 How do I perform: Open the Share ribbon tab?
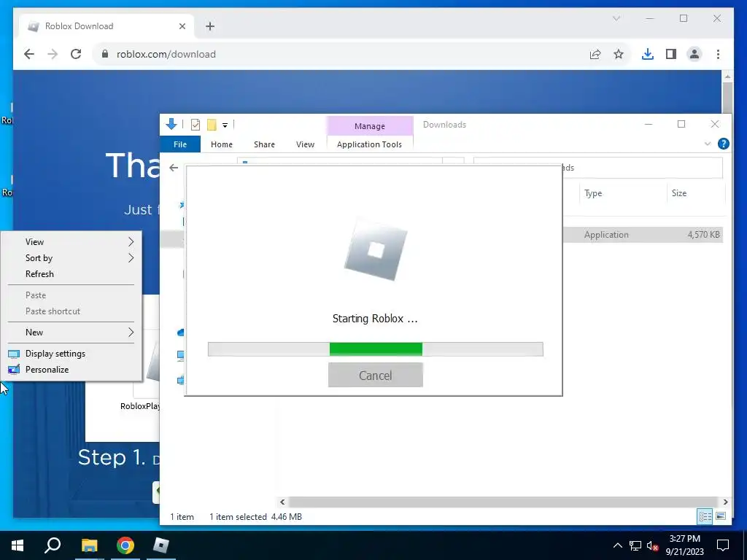click(x=264, y=144)
